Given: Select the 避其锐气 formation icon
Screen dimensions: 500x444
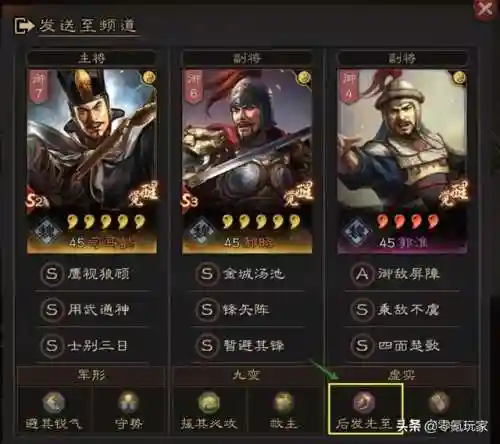Looking at the screenshot, I should [54, 403].
